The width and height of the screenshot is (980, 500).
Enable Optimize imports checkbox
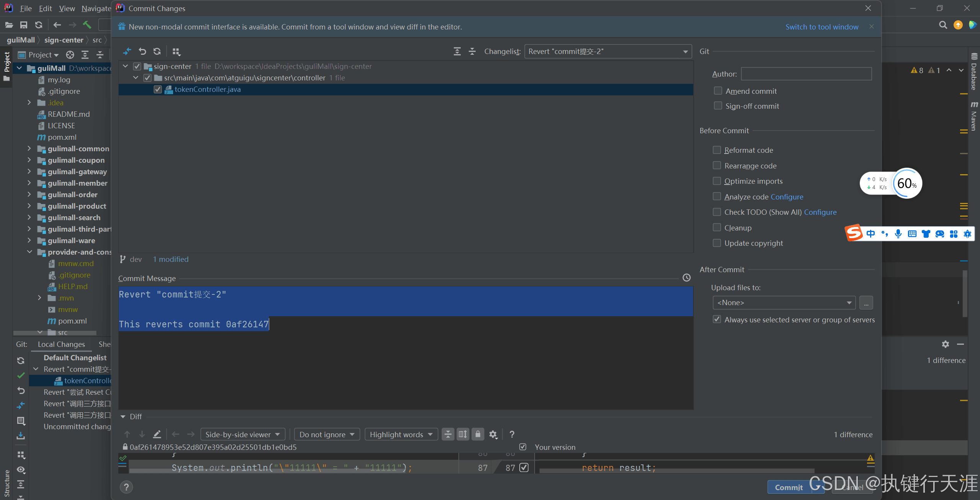pyautogui.click(x=717, y=181)
